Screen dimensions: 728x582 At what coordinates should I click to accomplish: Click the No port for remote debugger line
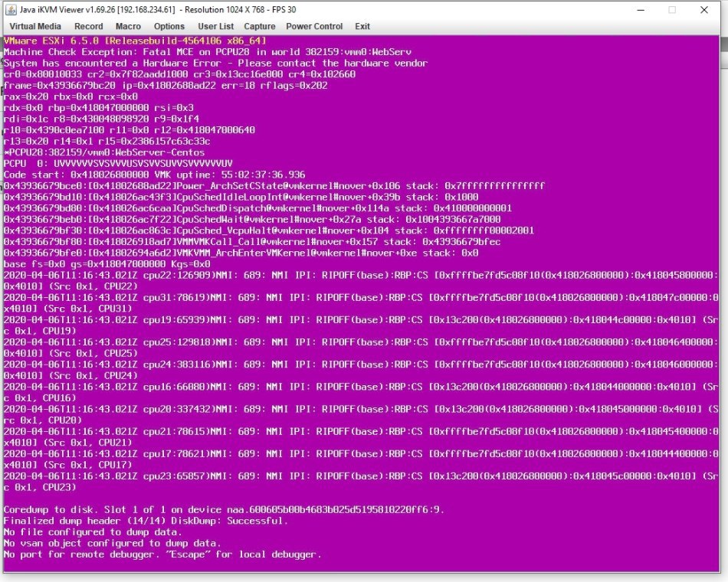pos(162,554)
